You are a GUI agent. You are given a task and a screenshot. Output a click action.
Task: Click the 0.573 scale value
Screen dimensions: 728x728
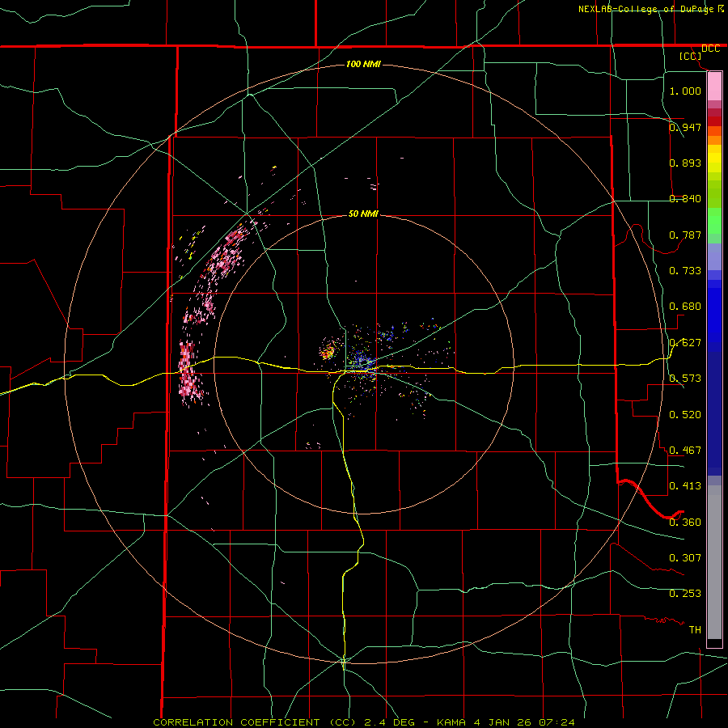(x=685, y=379)
